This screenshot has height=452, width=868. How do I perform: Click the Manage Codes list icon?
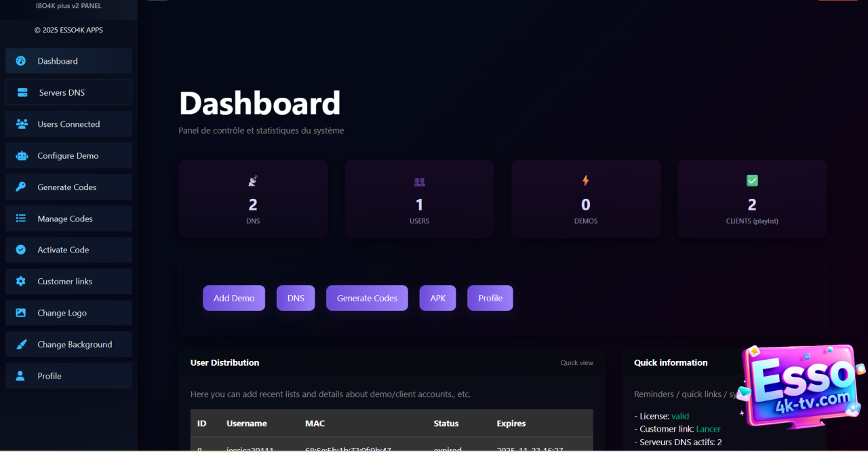pos(21,219)
